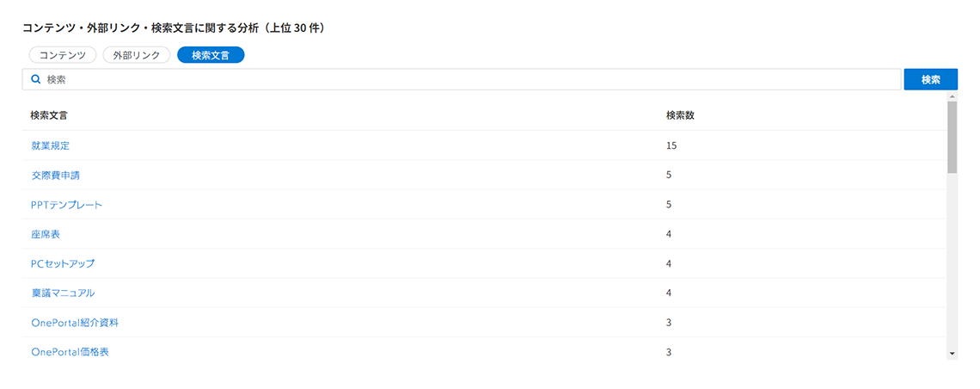Click the scrollbar up arrow
980x389 pixels.
[952, 96]
